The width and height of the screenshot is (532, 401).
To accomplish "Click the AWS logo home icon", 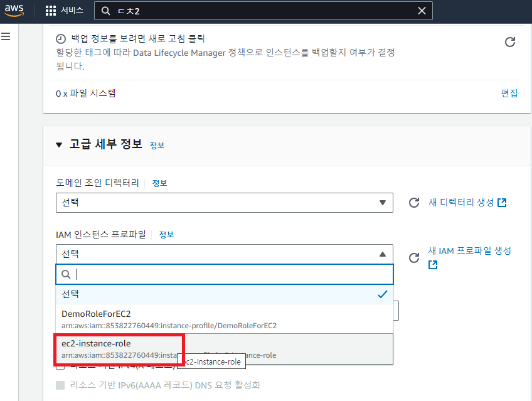I will click(14, 10).
